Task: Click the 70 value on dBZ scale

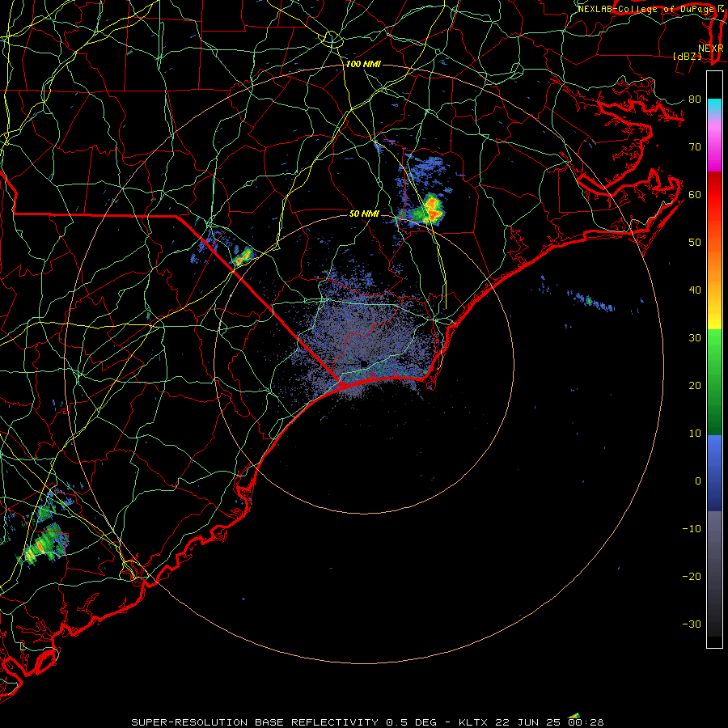Action: tap(695, 147)
